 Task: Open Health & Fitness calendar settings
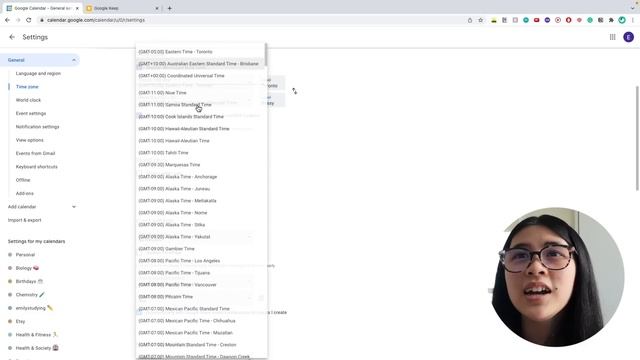(x=37, y=335)
